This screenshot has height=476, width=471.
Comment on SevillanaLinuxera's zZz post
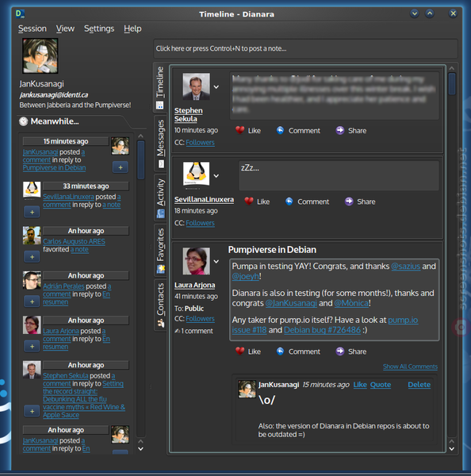click(x=307, y=202)
